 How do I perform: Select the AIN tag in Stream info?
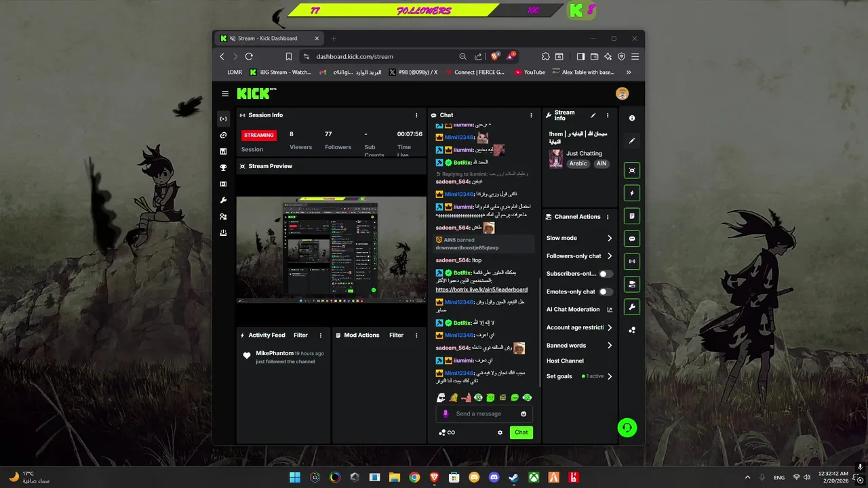click(601, 163)
